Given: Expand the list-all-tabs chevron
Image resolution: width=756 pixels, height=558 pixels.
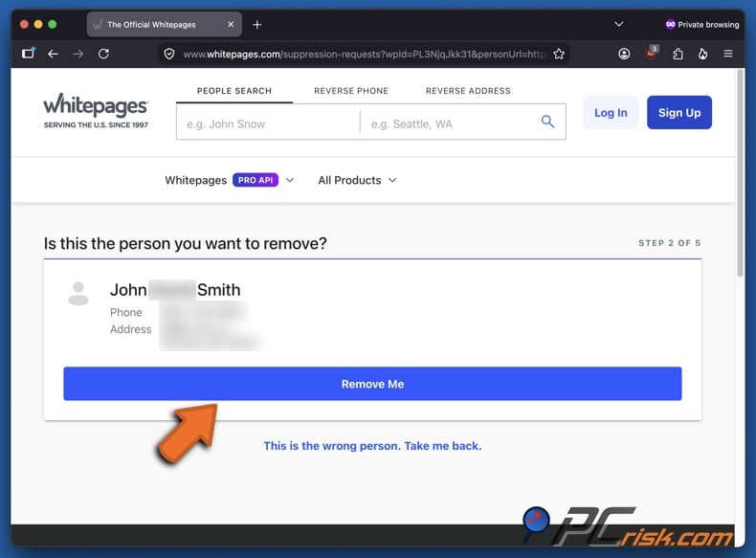Looking at the screenshot, I should [619, 24].
